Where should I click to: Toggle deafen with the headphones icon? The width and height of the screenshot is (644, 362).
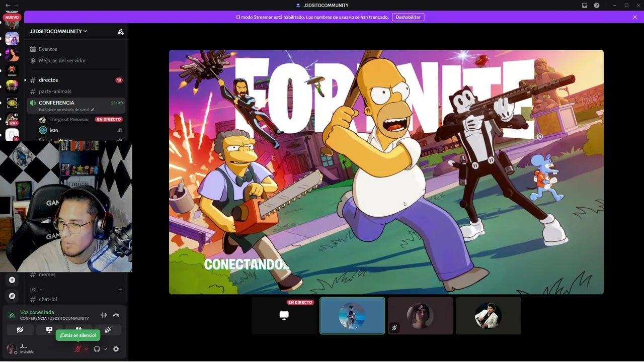point(97,349)
